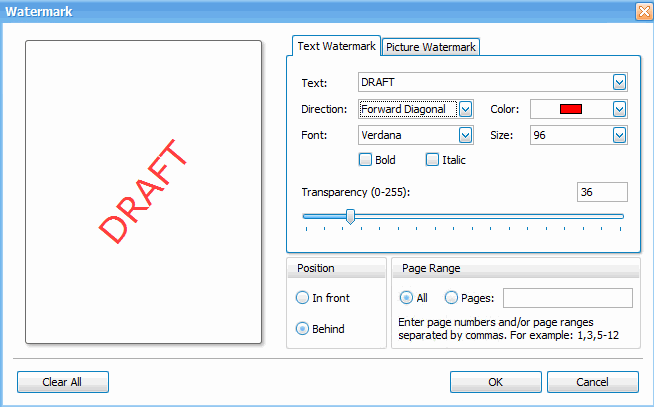
Task: Switch to the Picture Watermark tab
Action: 432,47
